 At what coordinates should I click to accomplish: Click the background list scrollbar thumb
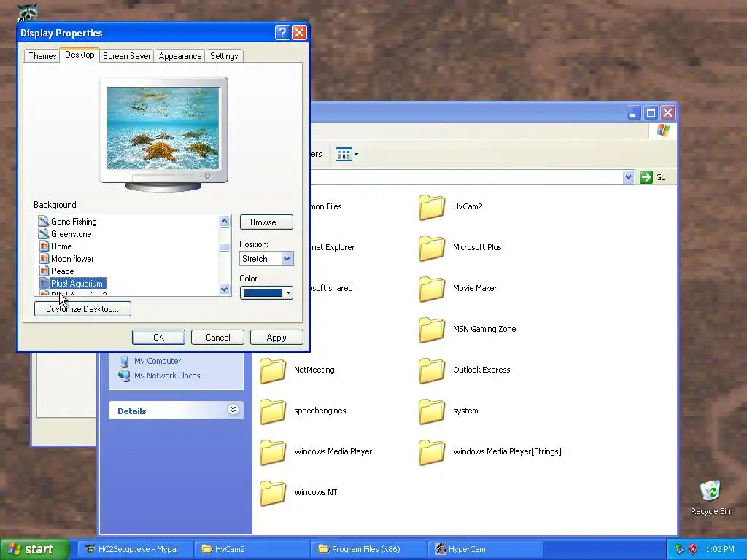(225, 247)
